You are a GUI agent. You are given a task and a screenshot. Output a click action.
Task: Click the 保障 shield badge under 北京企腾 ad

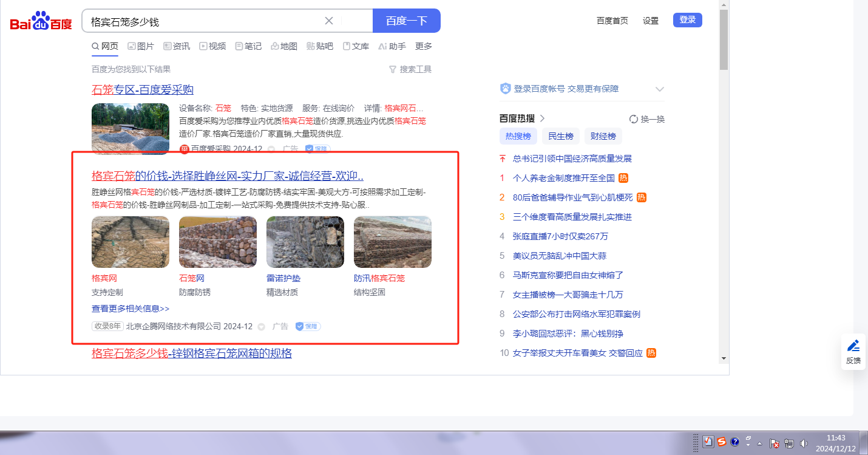pyautogui.click(x=308, y=326)
